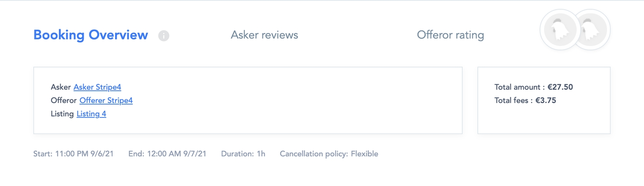Viewport: 644px width, 186px height.
Task: Click the End 12:00 AM 9/7/21 text
Action: [x=167, y=153]
